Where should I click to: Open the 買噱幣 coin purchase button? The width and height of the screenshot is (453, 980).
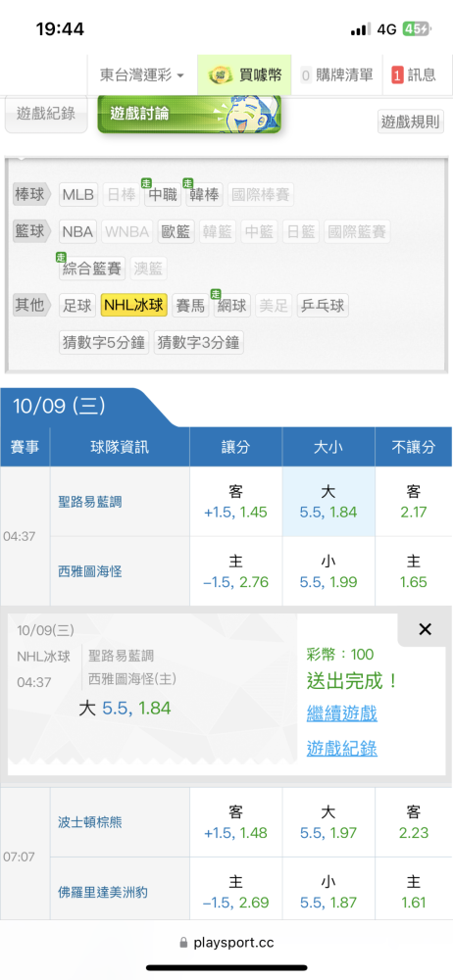tap(245, 75)
